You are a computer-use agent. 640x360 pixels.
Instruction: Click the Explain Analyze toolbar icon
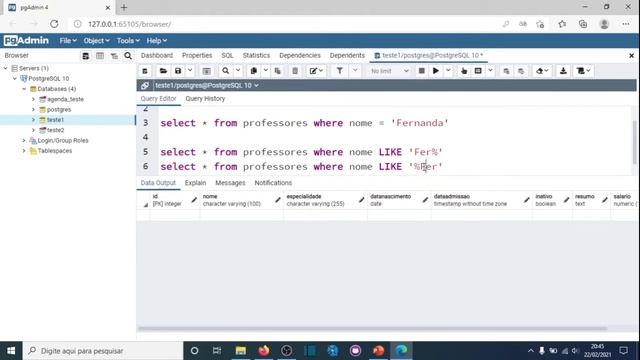(478, 71)
